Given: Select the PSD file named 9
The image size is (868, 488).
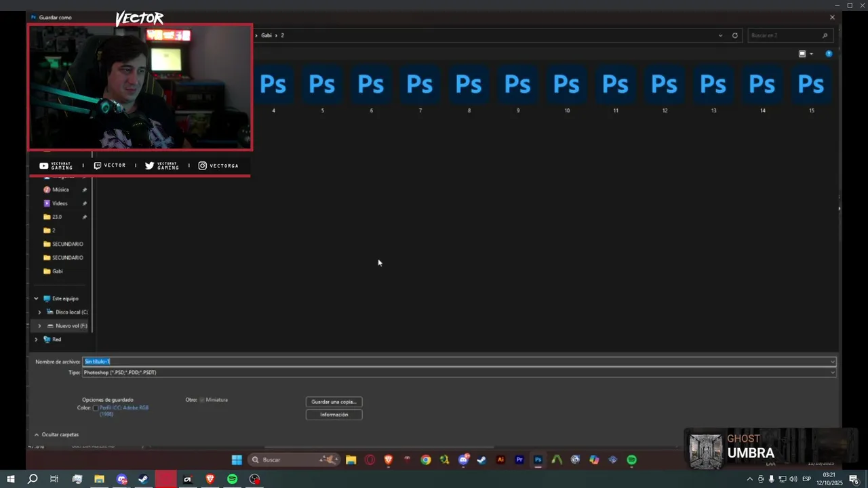Looking at the screenshot, I should [x=517, y=88].
